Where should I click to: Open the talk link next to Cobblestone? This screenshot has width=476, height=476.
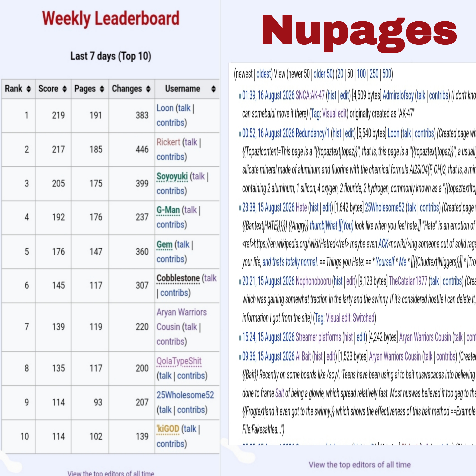pyautogui.click(x=210, y=278)
